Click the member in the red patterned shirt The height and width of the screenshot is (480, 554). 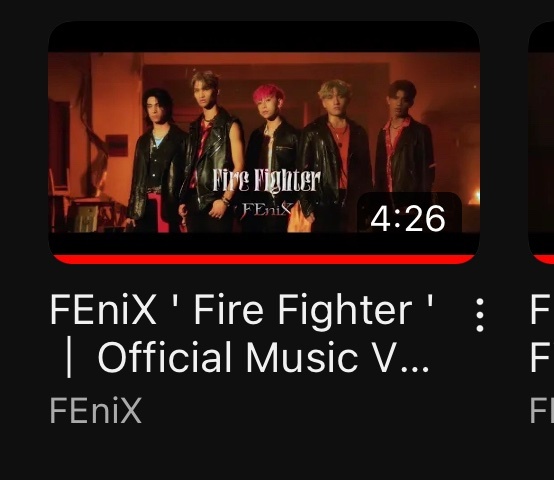tap(403, 148)
